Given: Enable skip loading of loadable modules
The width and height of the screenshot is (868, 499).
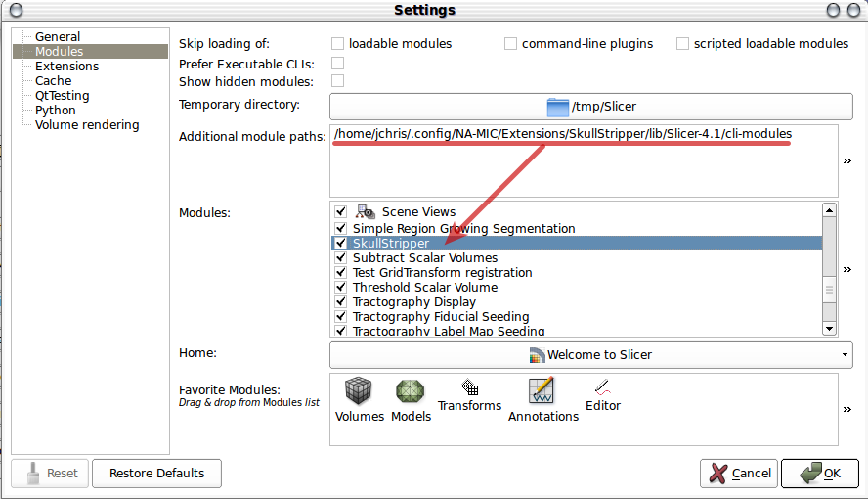Looking at the screenshot, I should pos(337,44).
